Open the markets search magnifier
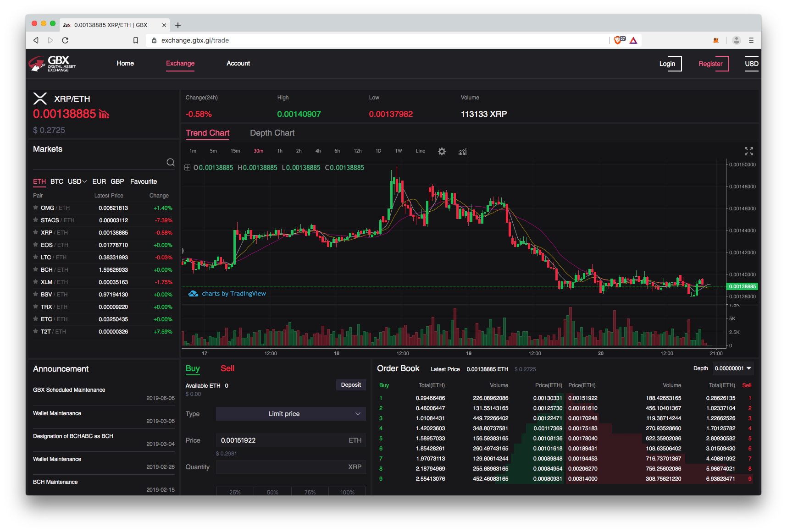The height and width of the screenshot is (532, 787). [x=171, y=162]
